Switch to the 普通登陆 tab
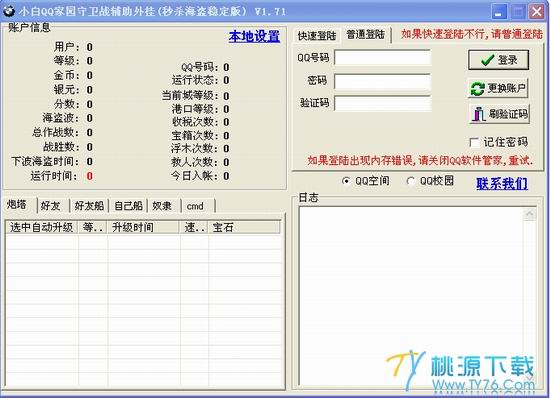The image size is (550, 398). click(x=366, y=35)
